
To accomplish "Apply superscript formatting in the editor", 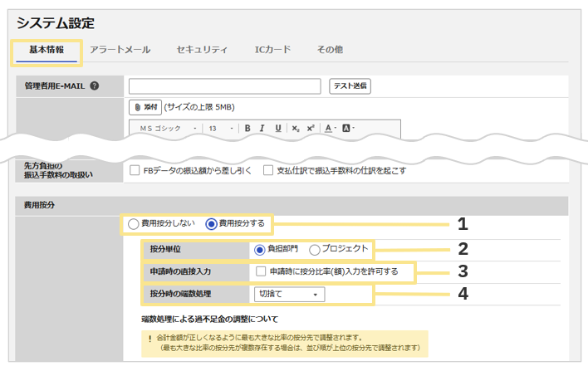I will (x=311, y=128).
